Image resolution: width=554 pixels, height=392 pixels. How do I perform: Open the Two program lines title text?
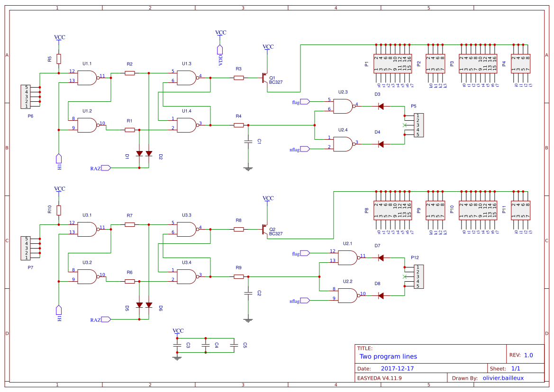point(388,356)
